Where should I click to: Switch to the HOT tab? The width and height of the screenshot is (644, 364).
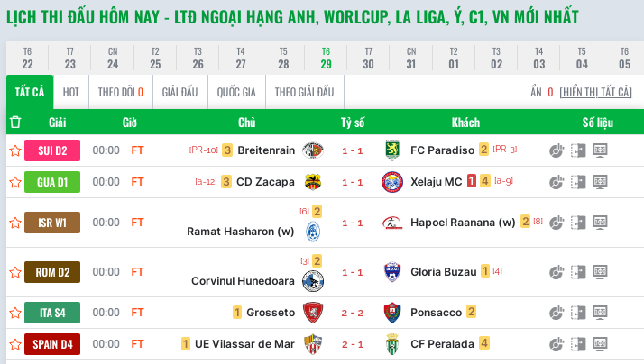click(71, 92)
